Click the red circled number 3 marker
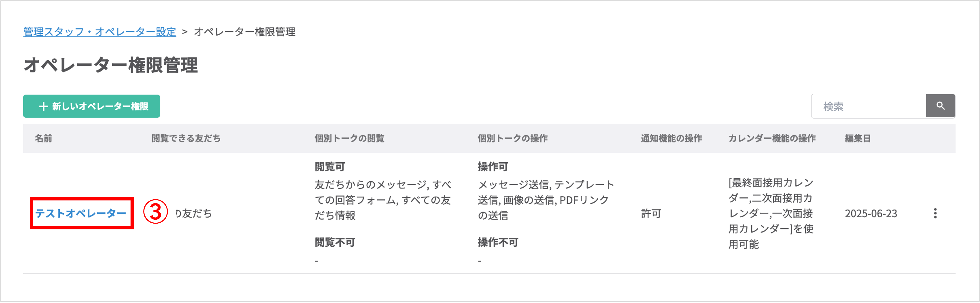Screen dimensions: 980x303 [156, 212]
